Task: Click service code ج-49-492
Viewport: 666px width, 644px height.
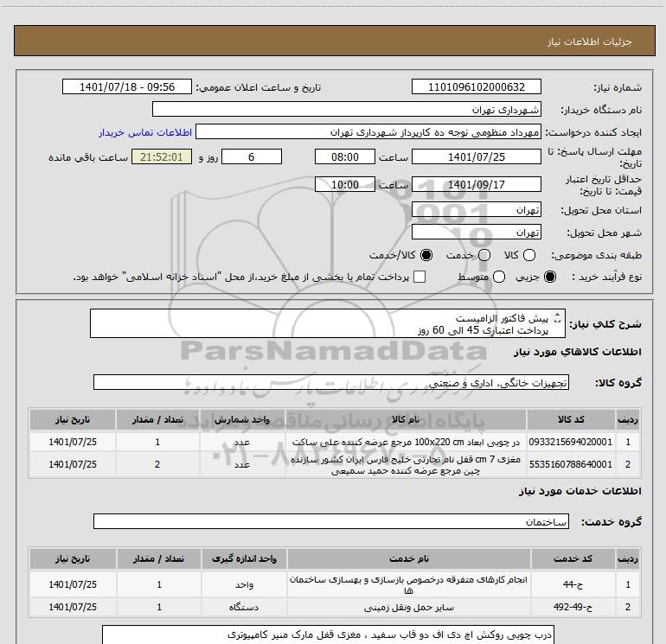Action: click(x=573, y=607)
